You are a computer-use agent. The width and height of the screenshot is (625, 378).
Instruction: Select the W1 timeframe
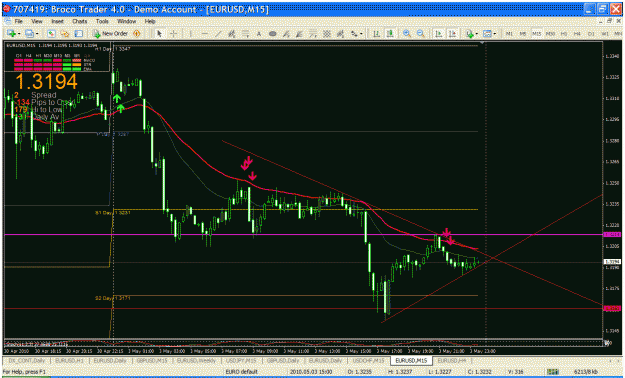pos(605,34)
